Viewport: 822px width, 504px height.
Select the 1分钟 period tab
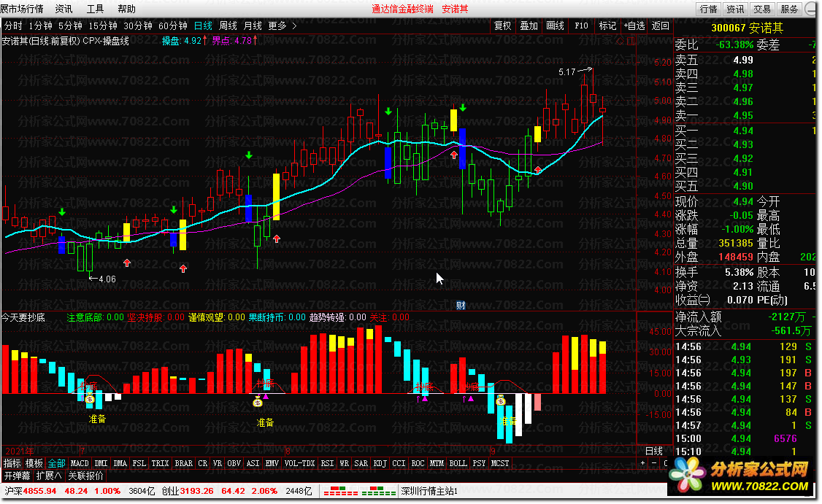[x=40, y=26]
